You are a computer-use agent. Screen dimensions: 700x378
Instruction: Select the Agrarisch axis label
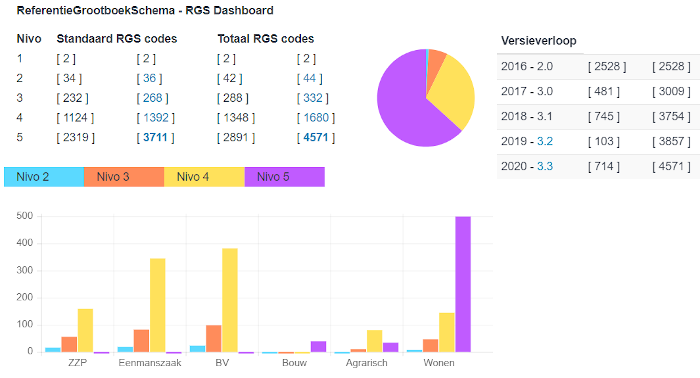click(x=367, y=363)
